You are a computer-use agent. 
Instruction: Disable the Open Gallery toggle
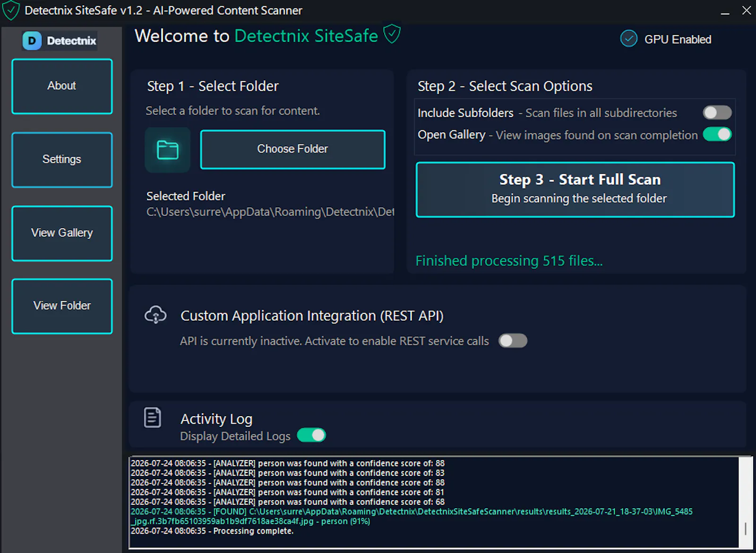coord(717,135)
